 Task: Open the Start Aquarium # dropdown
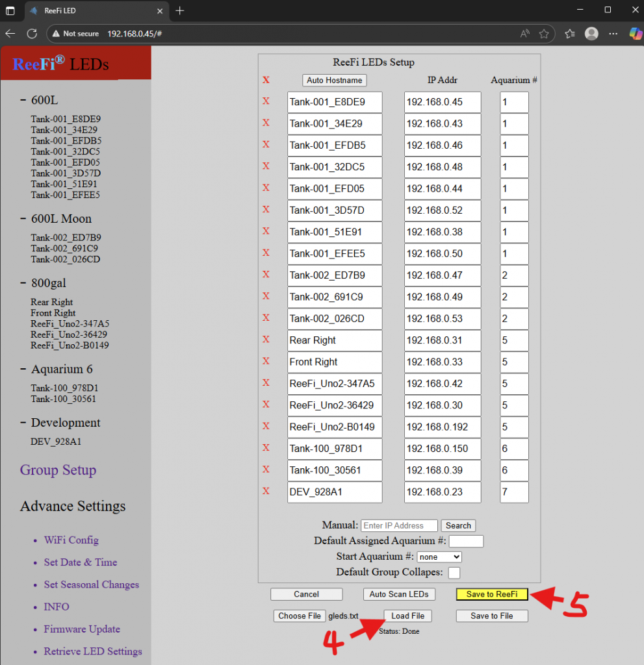tap(439, 557)
